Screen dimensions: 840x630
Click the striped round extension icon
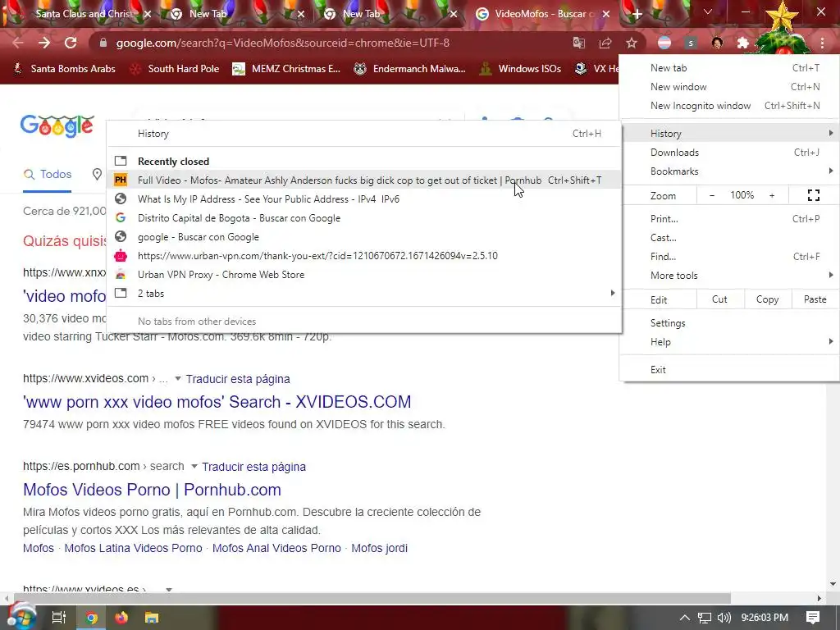664,43
